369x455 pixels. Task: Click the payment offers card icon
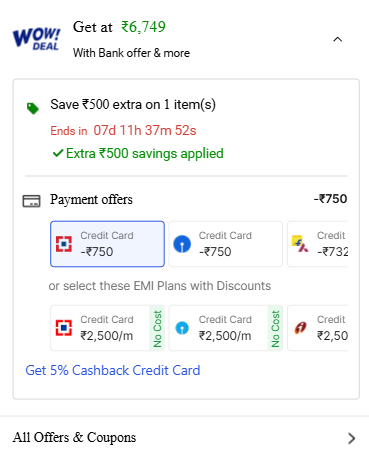pos(32,201)
